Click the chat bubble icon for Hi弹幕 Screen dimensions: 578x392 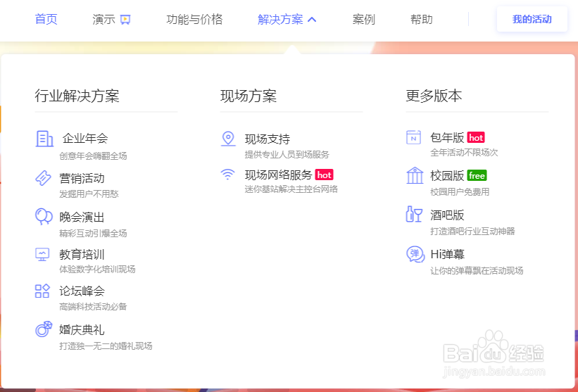(415, 254)
